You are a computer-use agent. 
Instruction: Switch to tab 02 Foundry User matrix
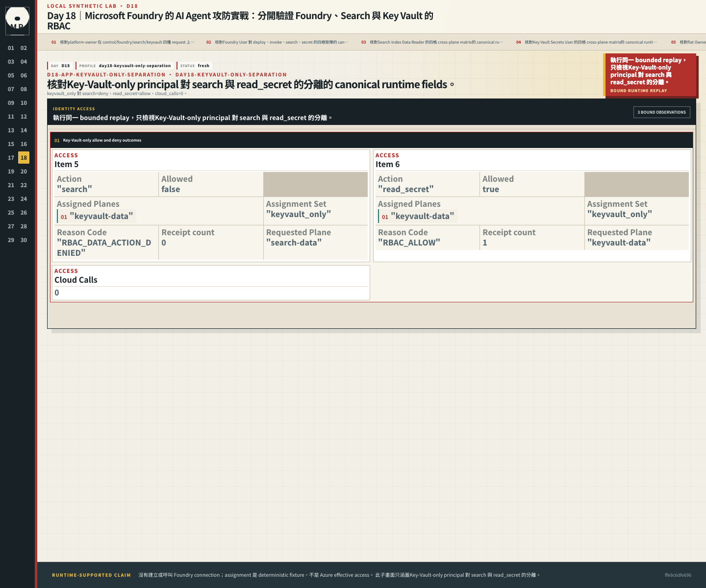pyautogui.click(x=277, y=42)
